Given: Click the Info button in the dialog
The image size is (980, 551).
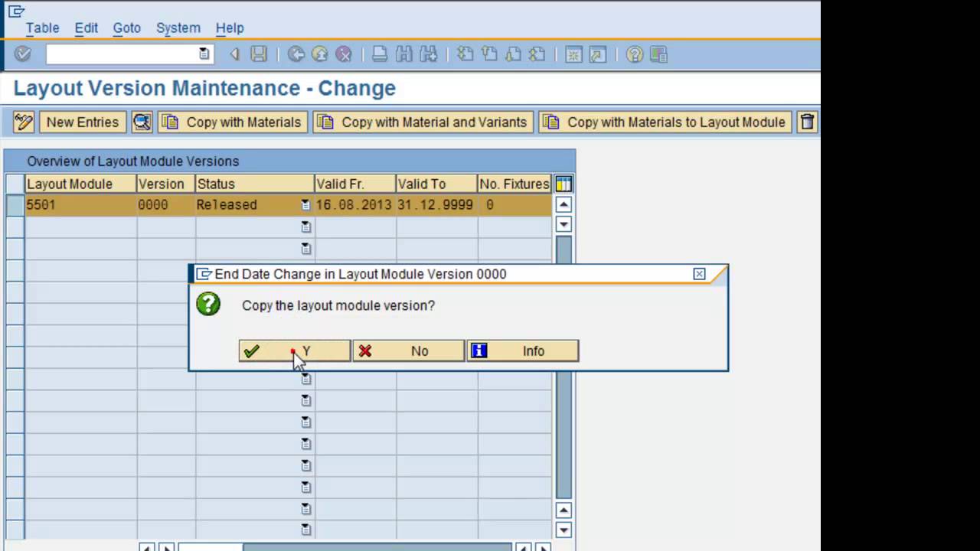Looking at the screenshot, I should (523, 350).
